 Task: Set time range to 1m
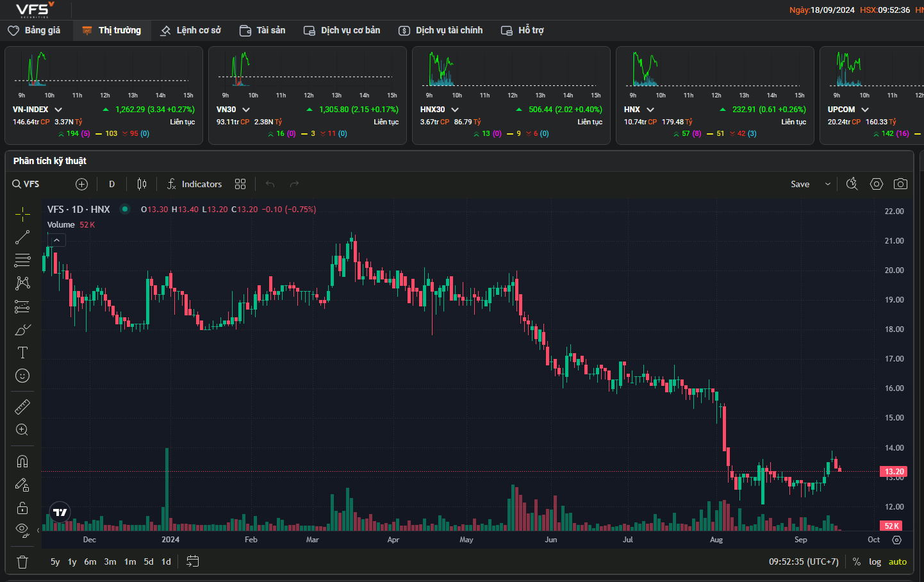pyautogui.click(x=130, y=561)
